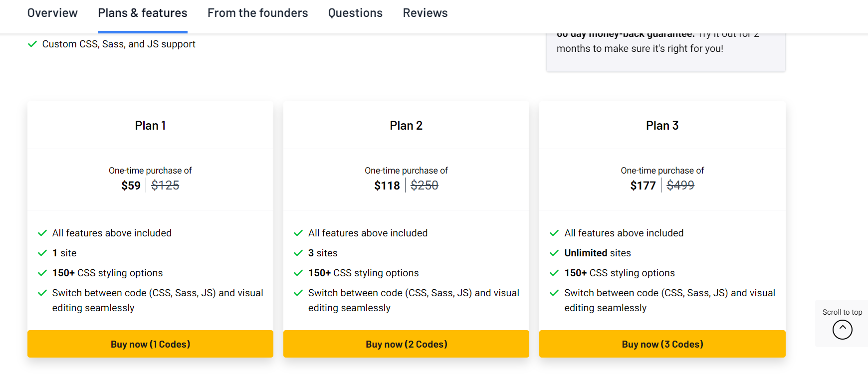Click Plan 1 'All features above included' checkmark
868x383 pixels.
(42, 233)
